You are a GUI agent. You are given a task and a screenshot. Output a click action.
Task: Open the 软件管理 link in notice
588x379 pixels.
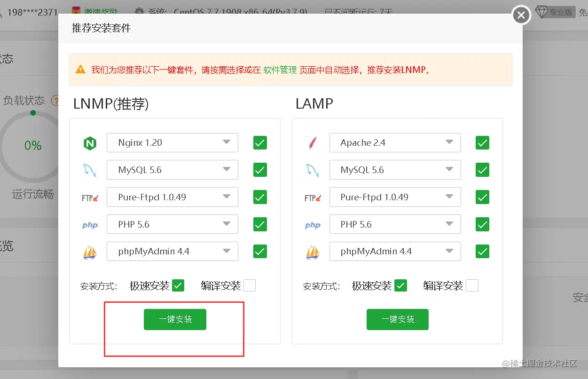click(280, 70)
